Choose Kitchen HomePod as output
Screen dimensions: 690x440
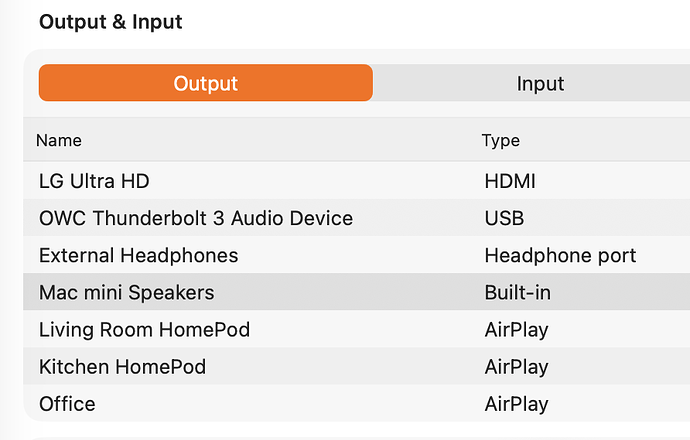click(122, 367)
